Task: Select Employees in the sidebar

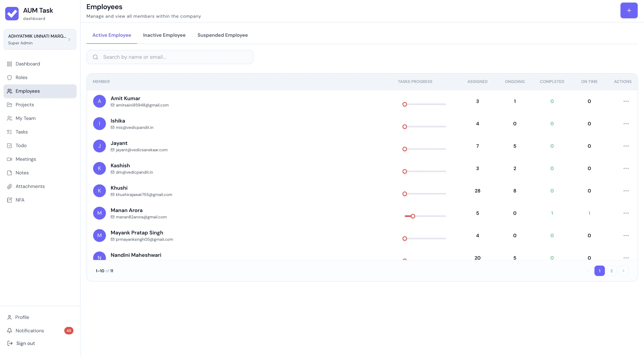Action: (x=40, y=91)
